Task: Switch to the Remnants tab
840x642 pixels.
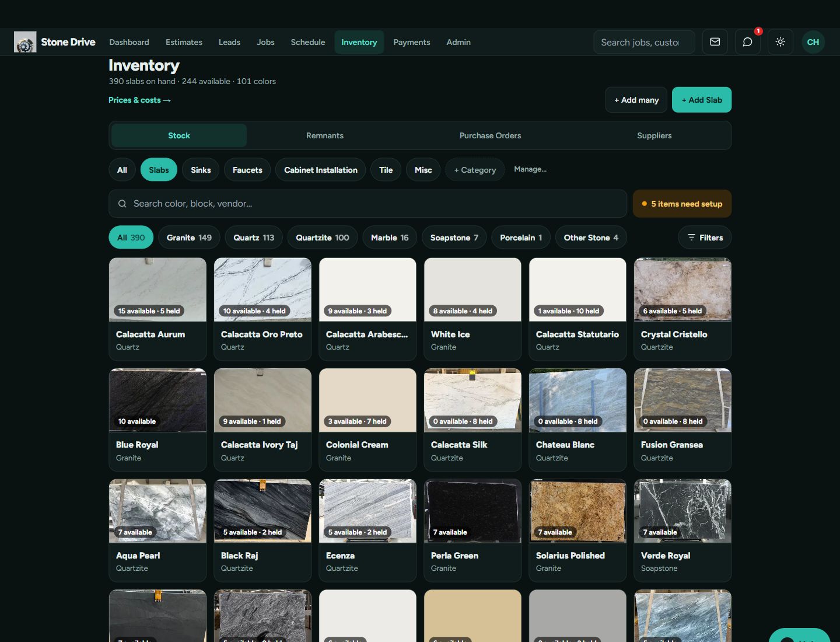Action: pyautogui.click(x=325, y=135)
